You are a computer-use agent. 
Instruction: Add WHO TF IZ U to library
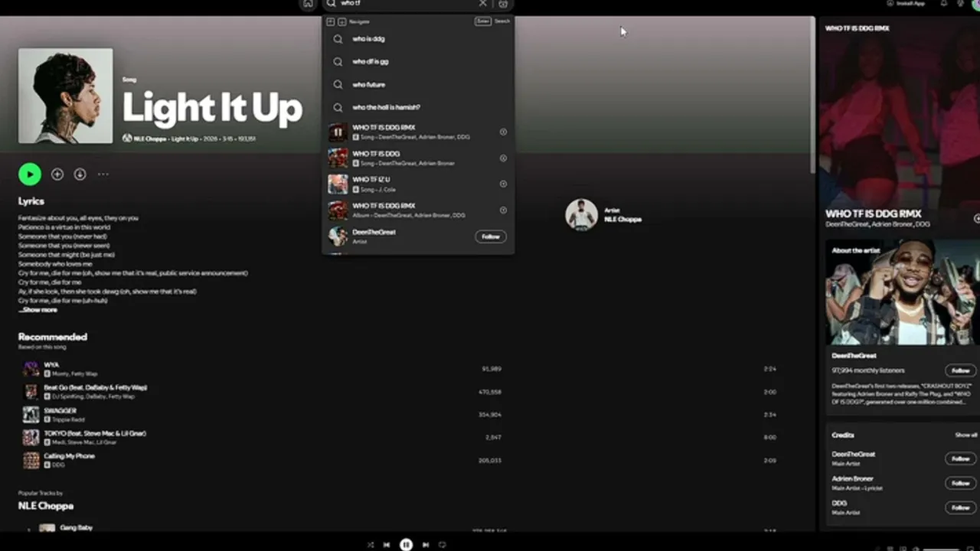tap(503, 184)
